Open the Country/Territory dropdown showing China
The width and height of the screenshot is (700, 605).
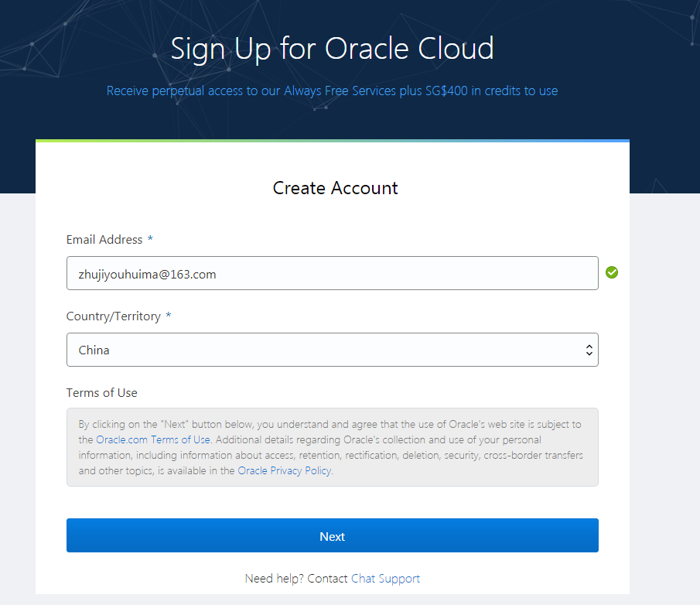pyautogui.click(x=332, y=350)
